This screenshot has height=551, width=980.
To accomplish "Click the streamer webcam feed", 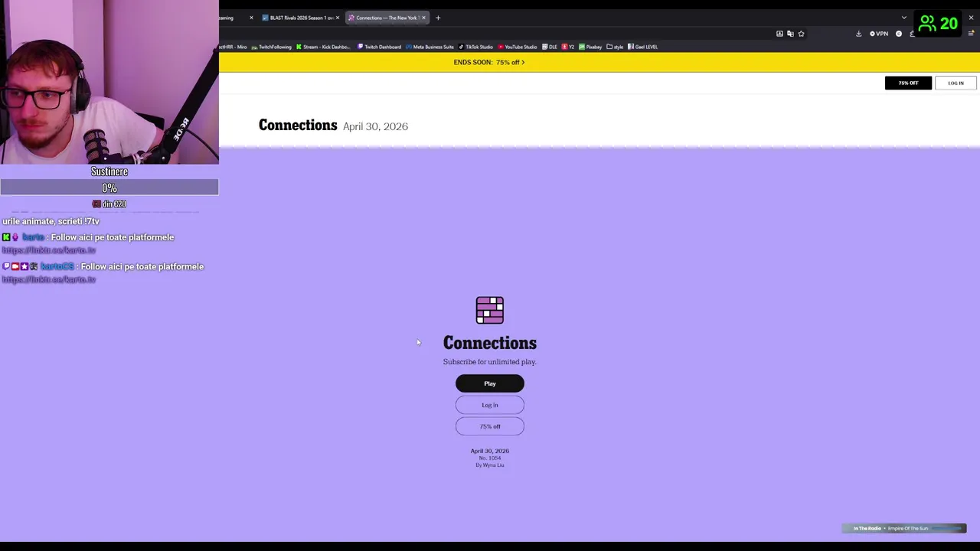I will [109, 82].
